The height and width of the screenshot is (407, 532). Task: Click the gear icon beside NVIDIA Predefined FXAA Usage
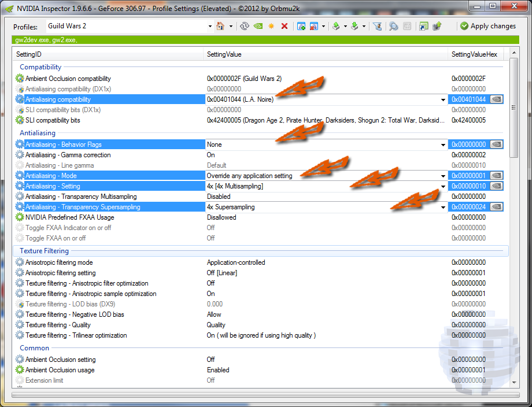click(x=20, y=217)
